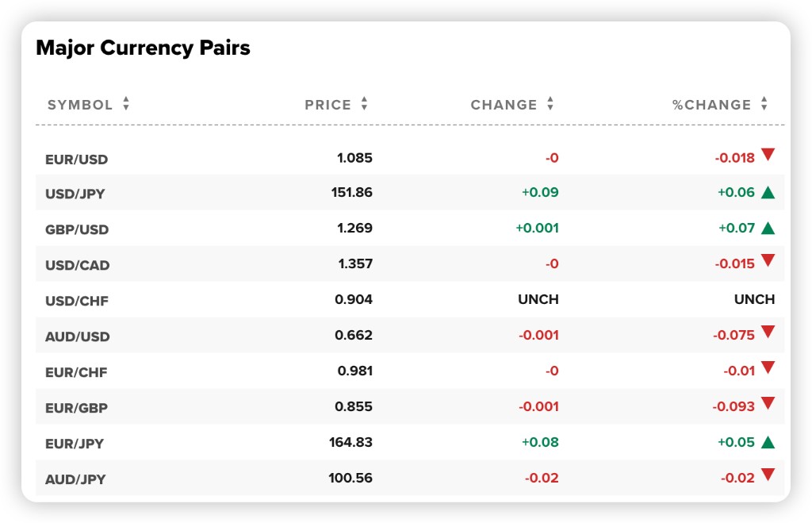Viewport: 812px width, 523px height.
Task: Click the green up arrow for GBP/USD
Action: 768,228
